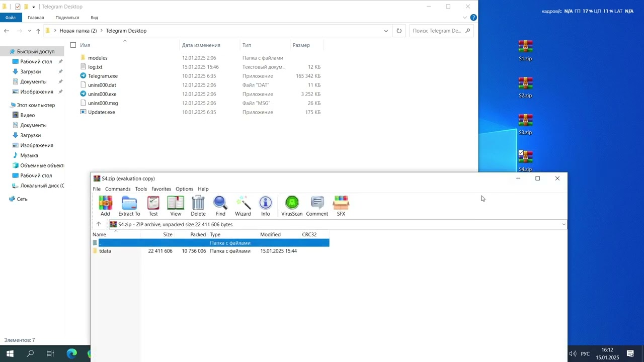644x362 pixels.
Task: Run the Test archive tool
Action: [x=153, y=206]
